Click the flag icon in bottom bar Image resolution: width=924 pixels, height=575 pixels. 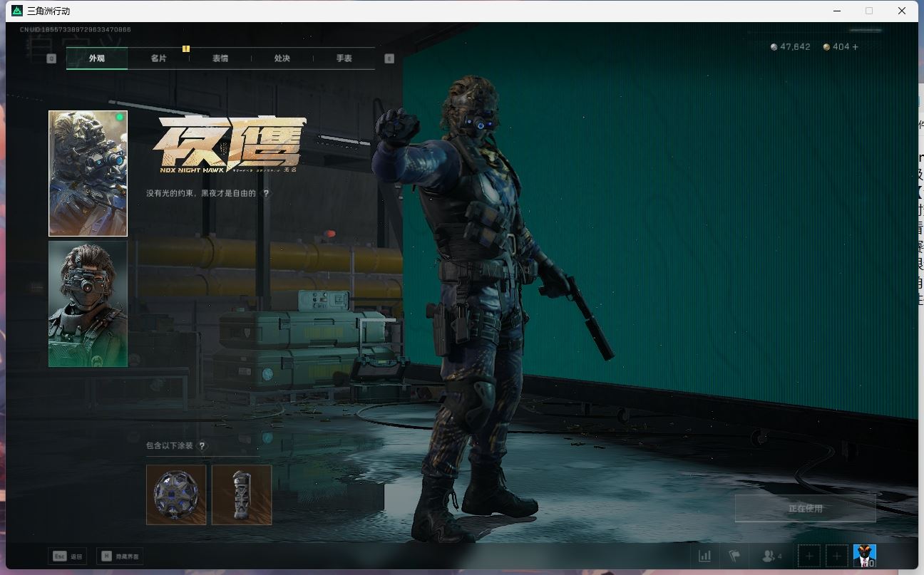(734, 556)
